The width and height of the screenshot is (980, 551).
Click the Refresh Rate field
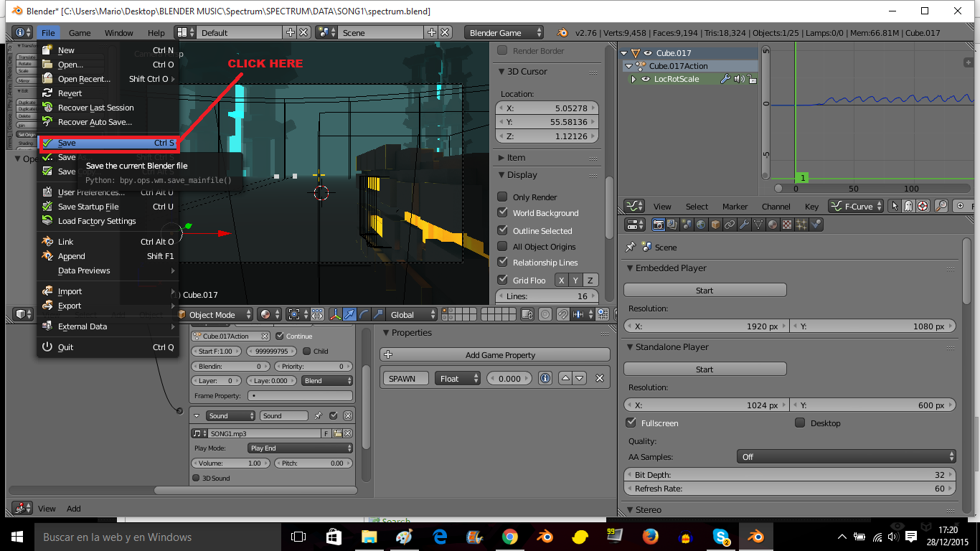pyautogui.click(x=790, y=489)
